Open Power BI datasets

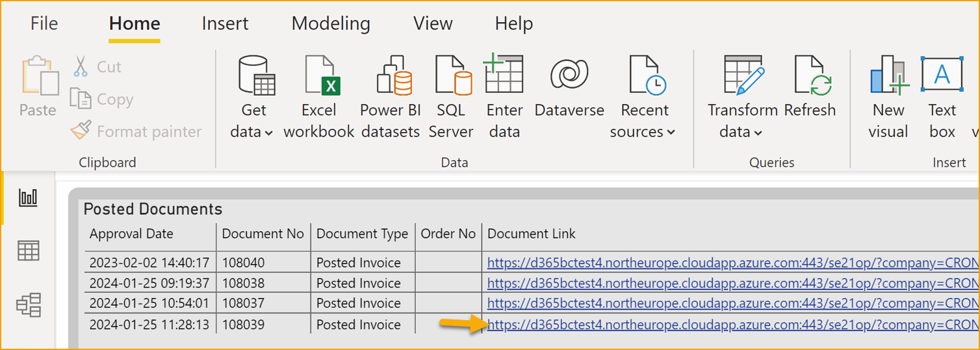391,98
